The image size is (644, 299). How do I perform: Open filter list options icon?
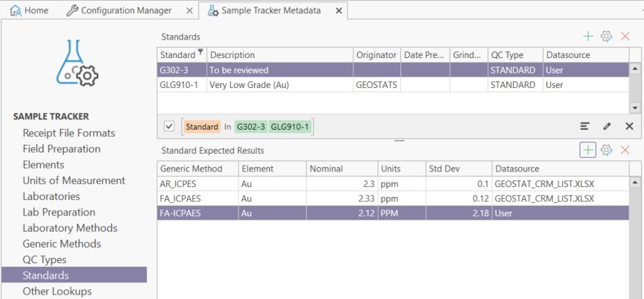click(585, 126)
